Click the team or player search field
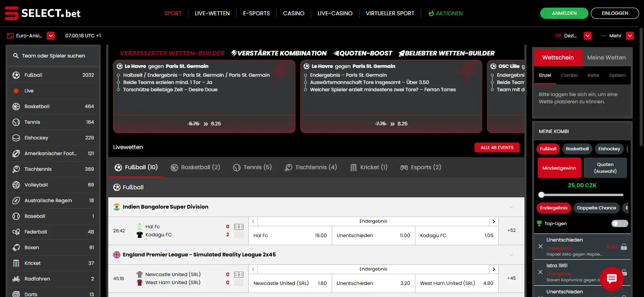The image size is (644, 297). (x=53, y=56)
